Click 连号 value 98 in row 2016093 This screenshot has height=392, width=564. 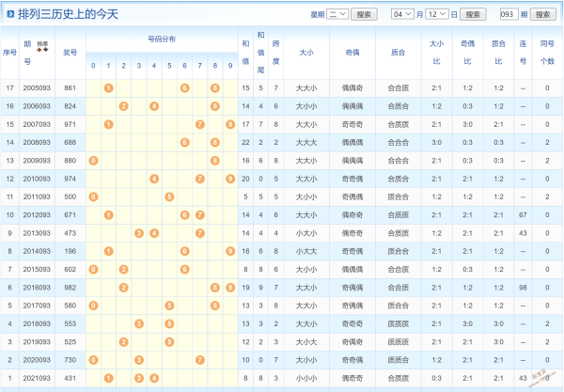point(523,288)
